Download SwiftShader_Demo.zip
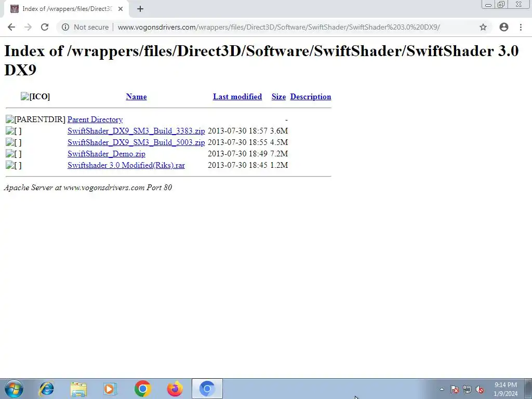532x399 pixels. coord(106,154)
